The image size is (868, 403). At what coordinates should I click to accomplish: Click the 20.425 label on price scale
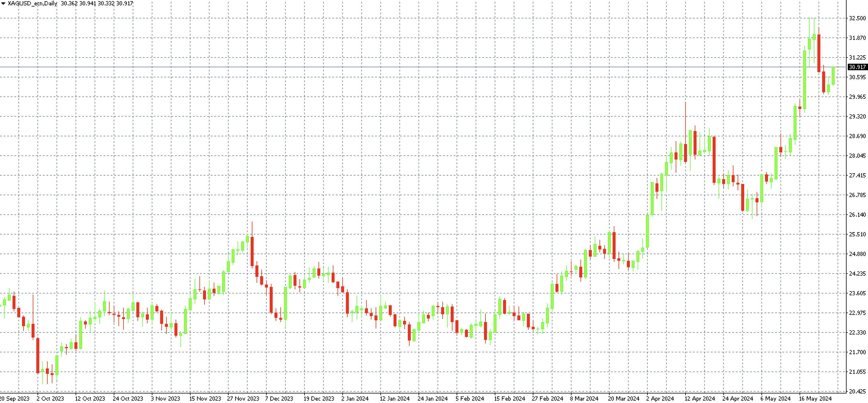click(857, 391)
